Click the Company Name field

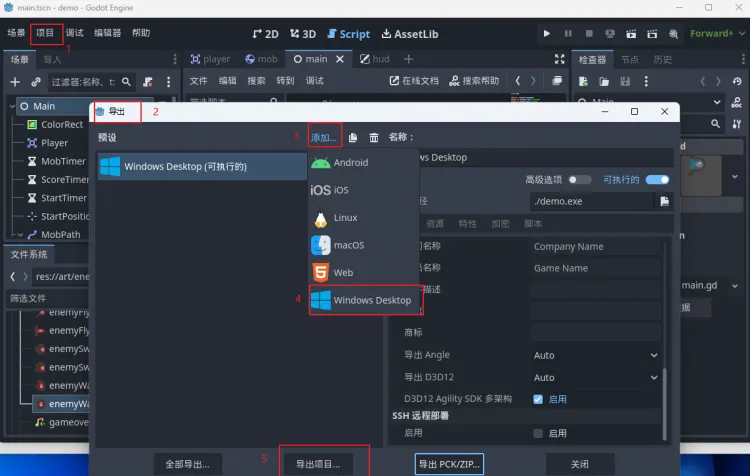596,247
